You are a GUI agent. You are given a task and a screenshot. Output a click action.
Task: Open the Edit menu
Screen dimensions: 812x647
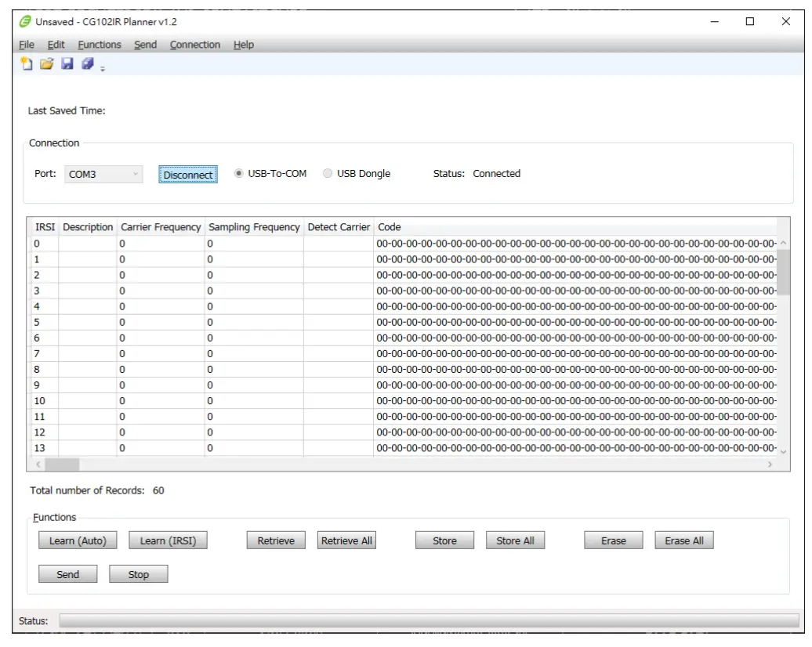pyautogui.click(x=56, y=45)
